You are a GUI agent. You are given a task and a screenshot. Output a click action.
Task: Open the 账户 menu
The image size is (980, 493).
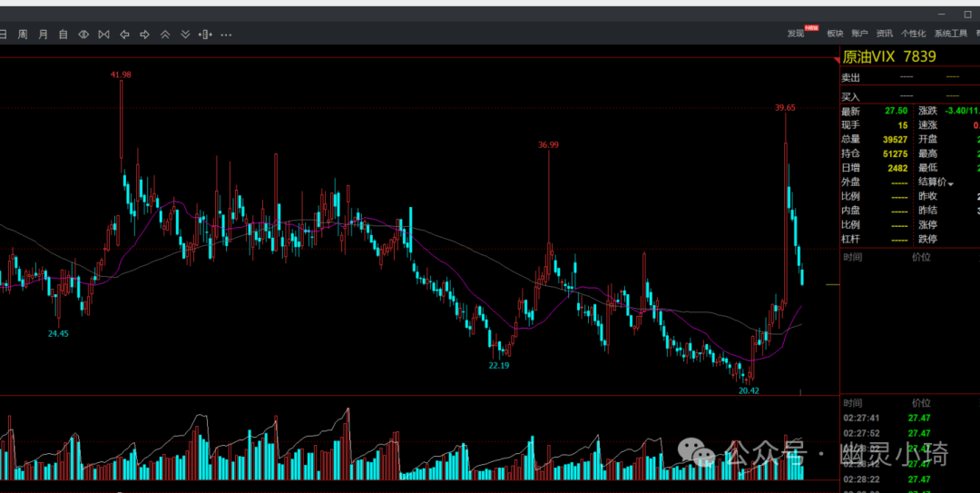(860, 34)
